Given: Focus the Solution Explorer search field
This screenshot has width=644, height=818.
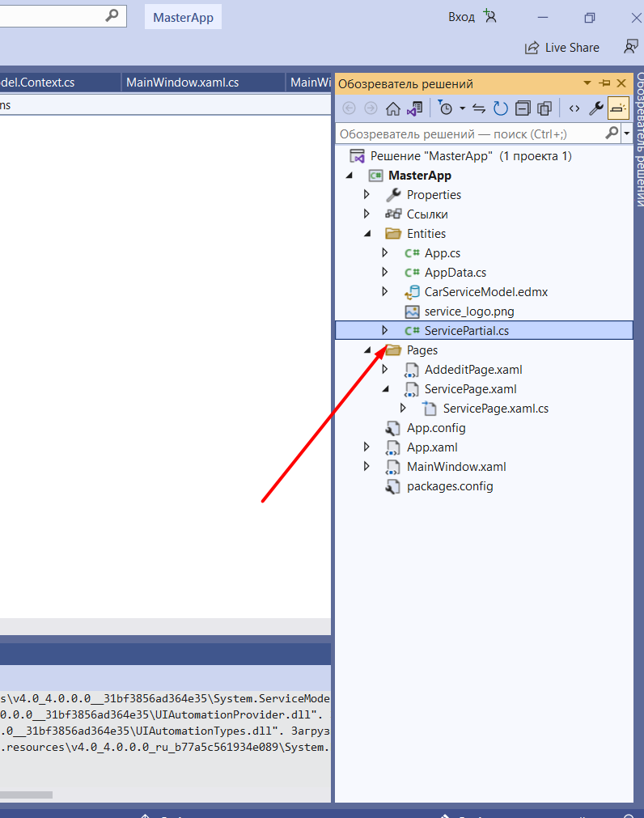Looking at the screenshot, I should click(x=469, y=134).
